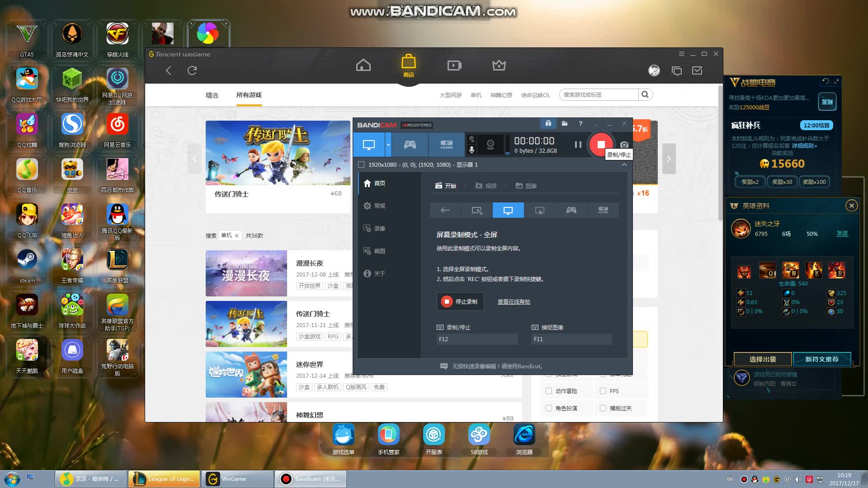Click the back arrow mode tile in Bandicam
Screen dimensions: 868x488
pos(445,210)
